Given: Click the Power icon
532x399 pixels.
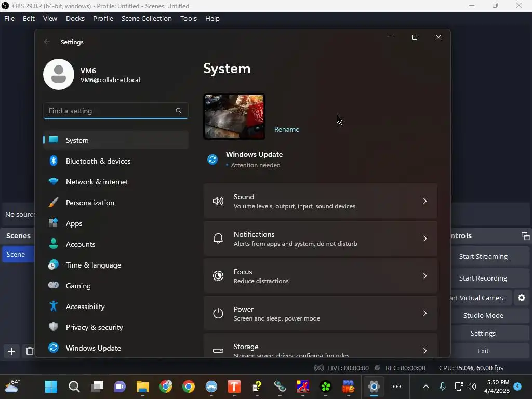Looking at the screenshot, I should [218, 313].
